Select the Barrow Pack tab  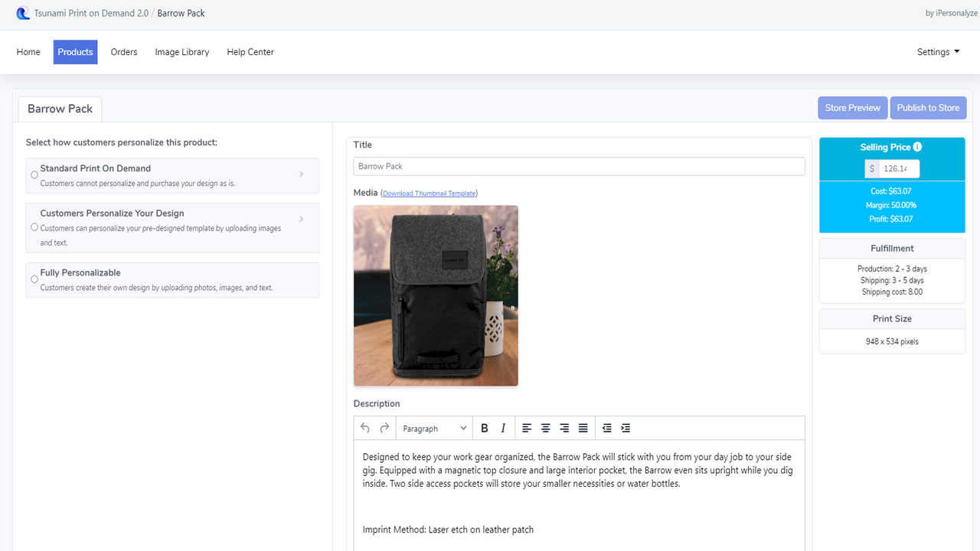click(60, 109)
